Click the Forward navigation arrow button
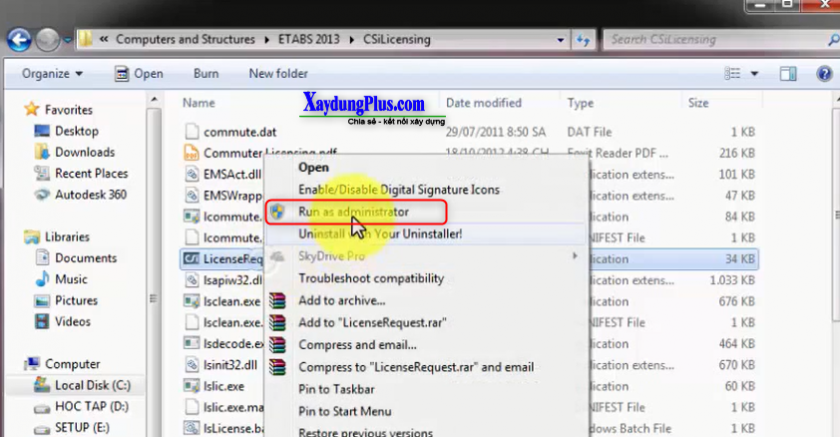This screenshot has width=840, height=437. [x=48, y=40]
